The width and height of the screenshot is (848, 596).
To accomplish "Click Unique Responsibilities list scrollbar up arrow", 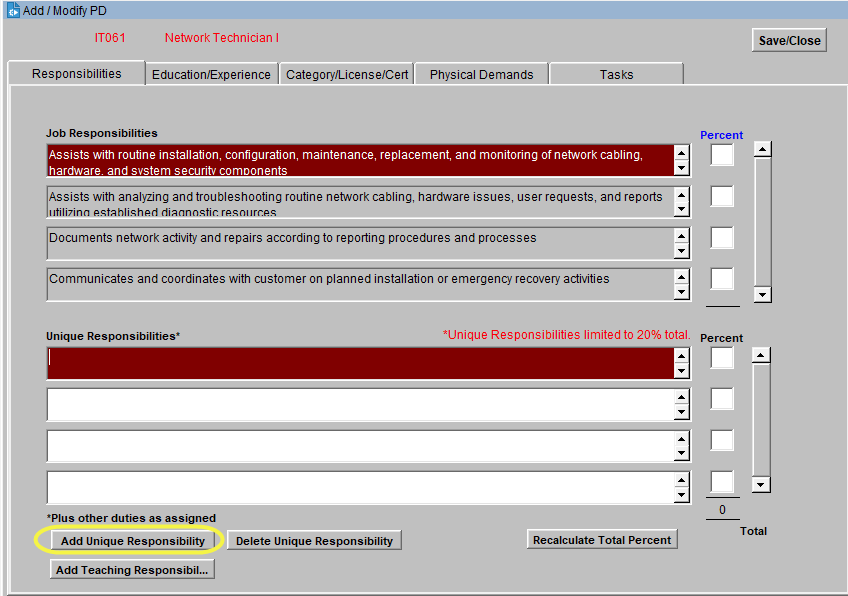I will point(761,355).
